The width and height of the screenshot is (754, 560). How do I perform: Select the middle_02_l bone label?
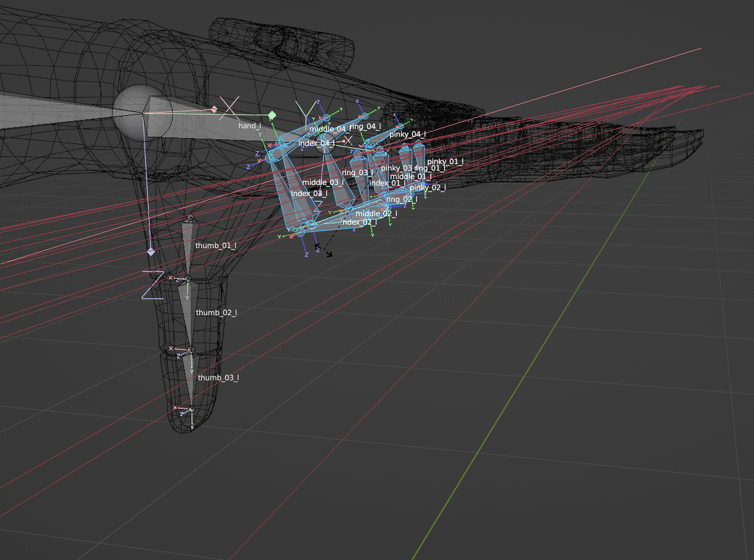(376, 213)
